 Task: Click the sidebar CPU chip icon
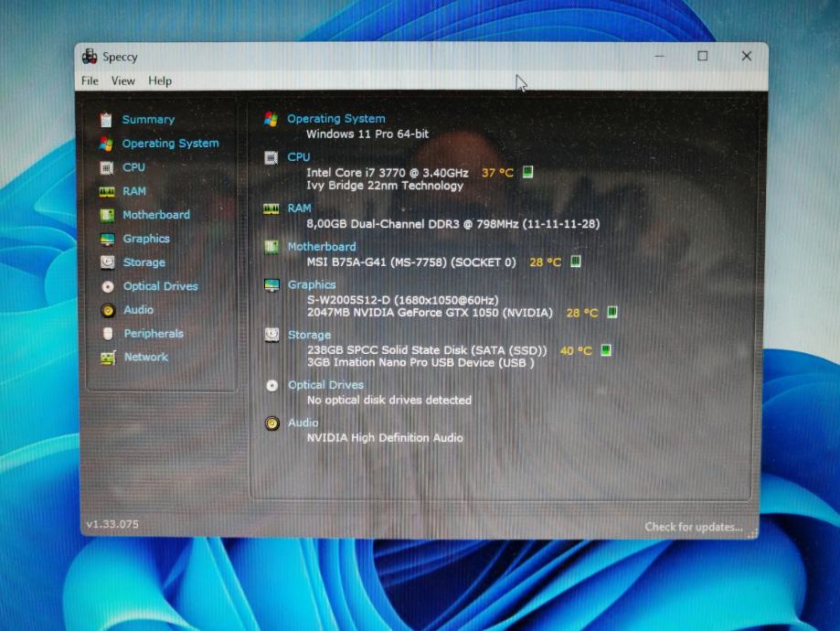[107, 167]
